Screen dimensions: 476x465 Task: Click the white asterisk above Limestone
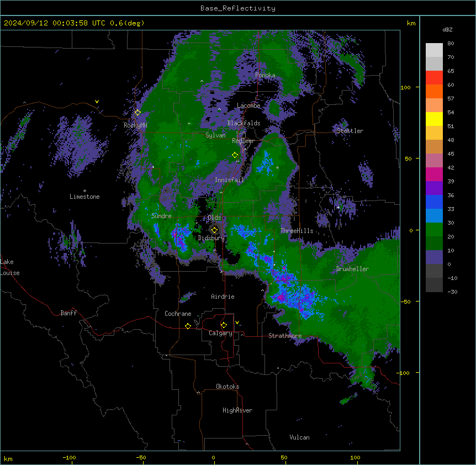84,191
